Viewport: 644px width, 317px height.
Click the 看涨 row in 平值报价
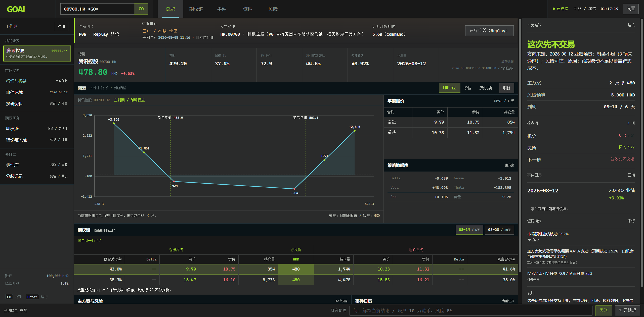click(451, 122)
